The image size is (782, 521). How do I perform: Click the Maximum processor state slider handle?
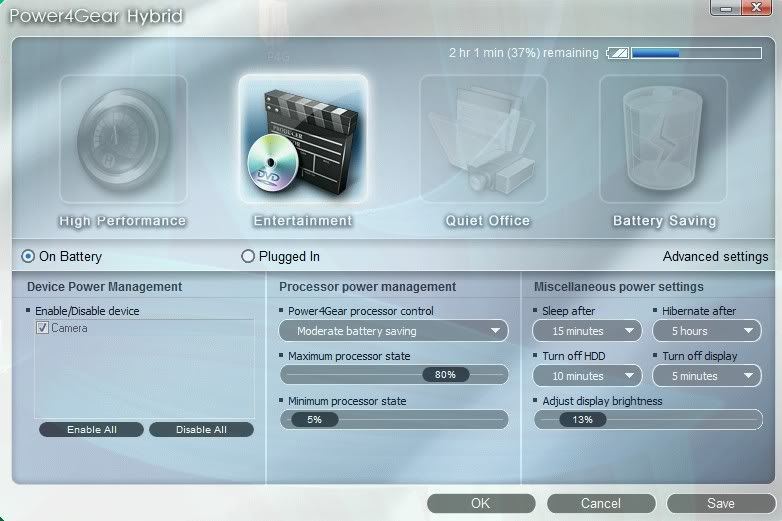(445, 374)
